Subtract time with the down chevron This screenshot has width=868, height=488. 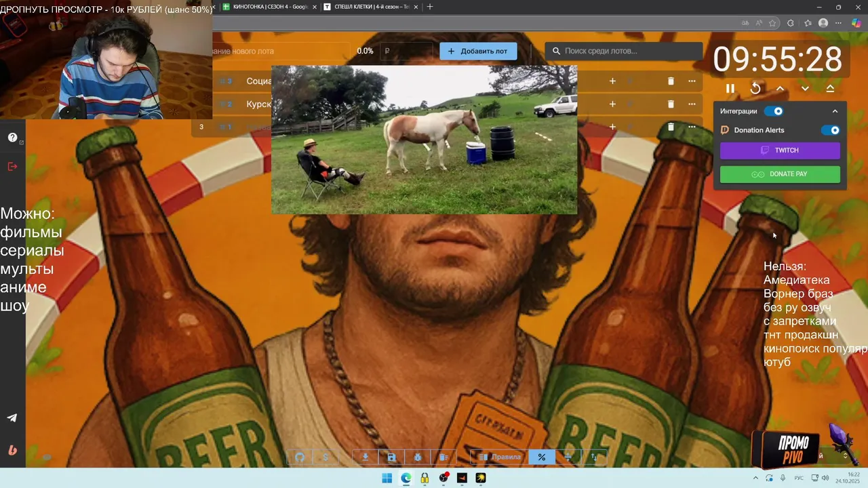click(805, 89)
